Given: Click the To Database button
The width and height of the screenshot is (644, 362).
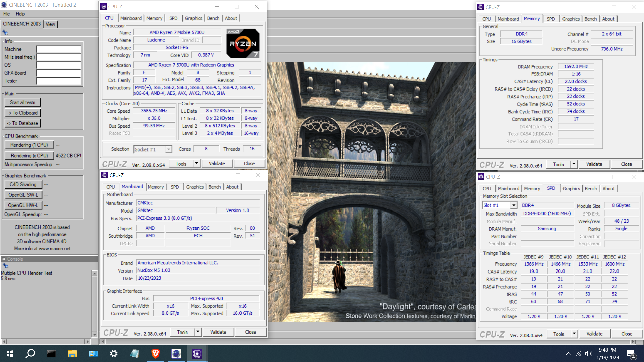Looking at the screenshot, I should click(x=22, y=123).
